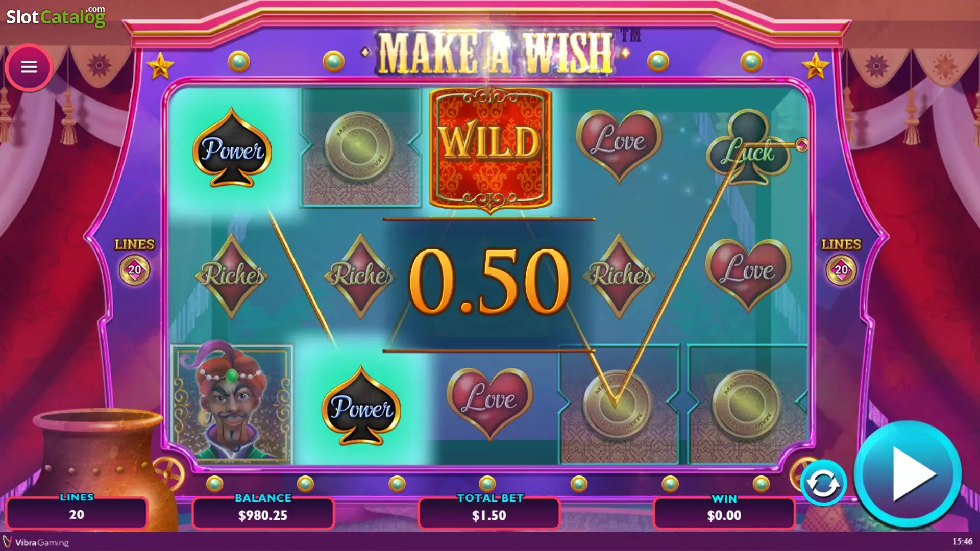The height and width of the screenshot is (551, 980).
Task: Click the bottom Power spade symbol
Action: 361,406
